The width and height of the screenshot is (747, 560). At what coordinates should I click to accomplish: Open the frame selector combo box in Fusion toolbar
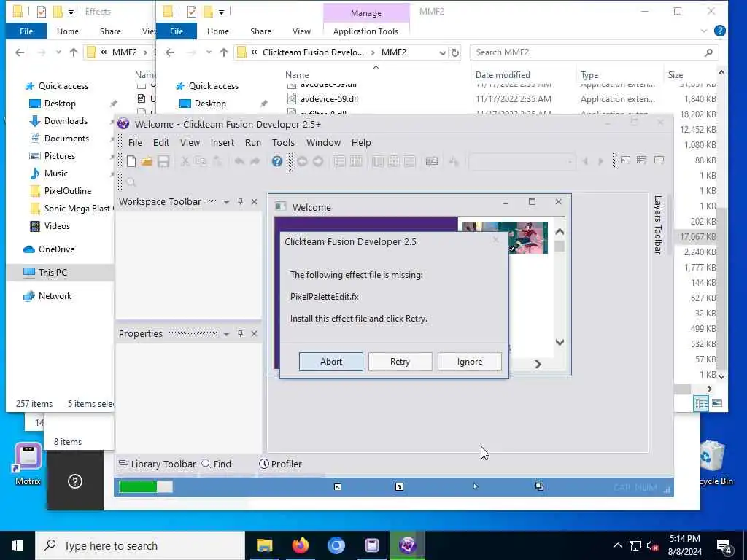point(522,161)
